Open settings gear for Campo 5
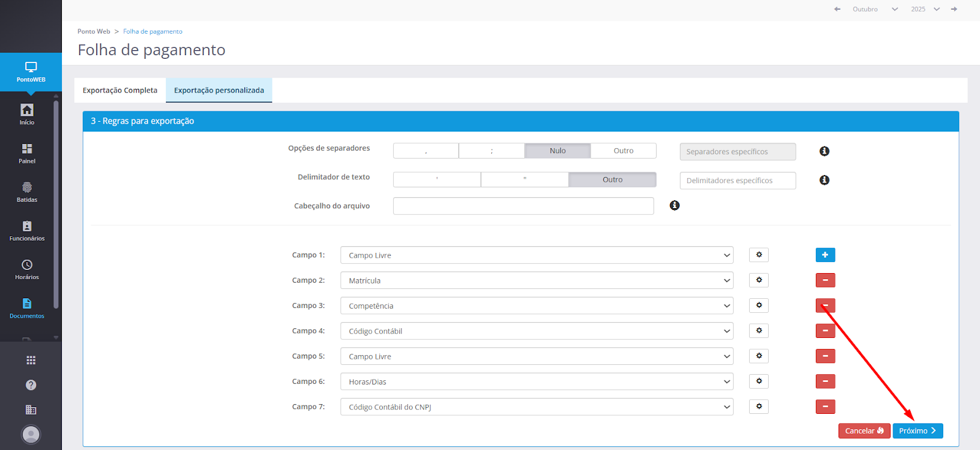This screenshot has width=980, height=450. (759, 356)
